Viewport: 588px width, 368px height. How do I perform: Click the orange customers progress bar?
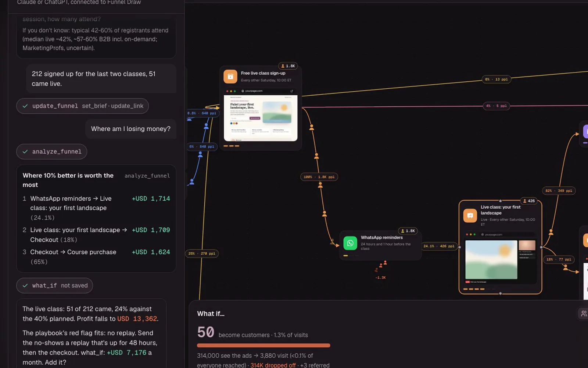coord(263,346)
